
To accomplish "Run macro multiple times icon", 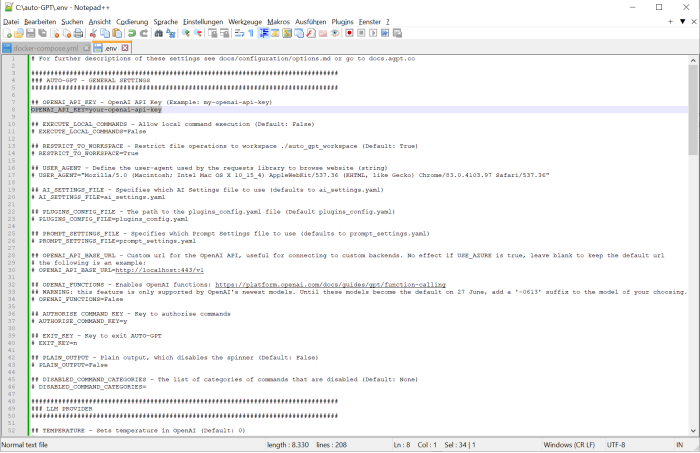I will 385,33.
